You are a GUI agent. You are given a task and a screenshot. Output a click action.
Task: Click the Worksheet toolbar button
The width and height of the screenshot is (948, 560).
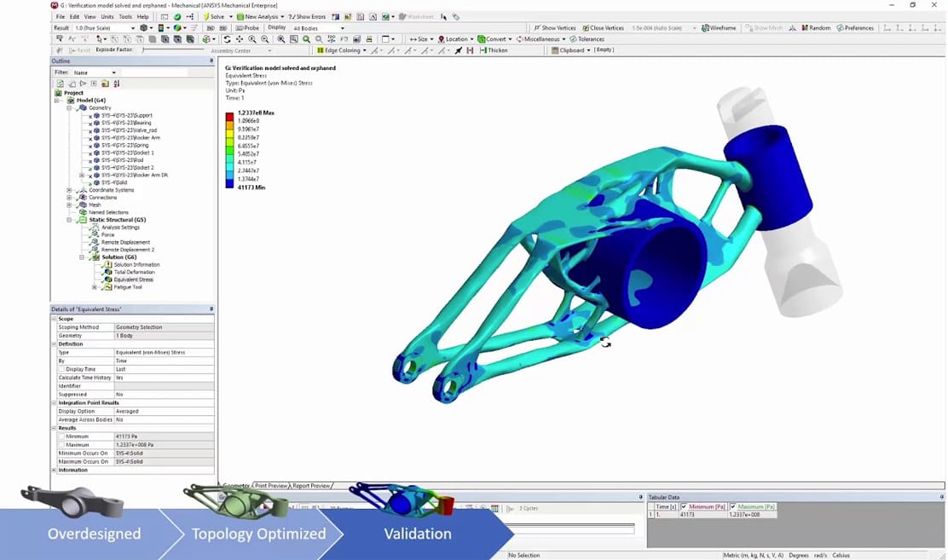[x=416, y=17]
